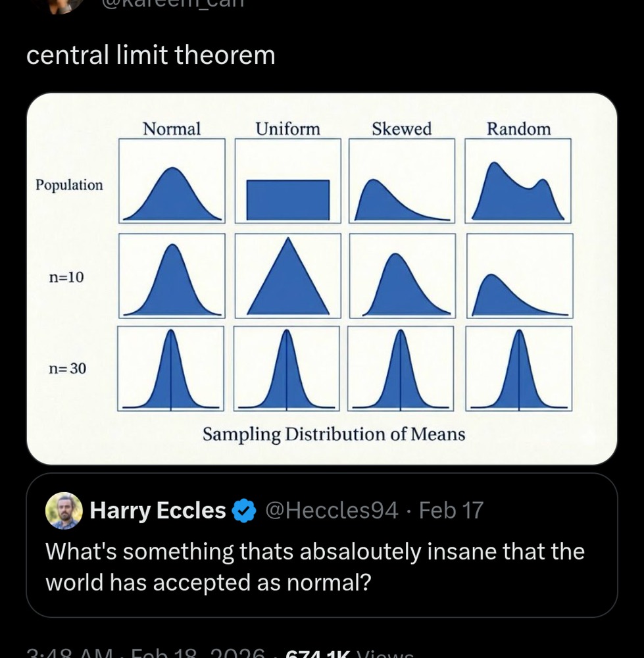Viewport: 644px width, 658px height.
Task: Click Harry Eccles' profile avatar
Action: tap(64, 511)
